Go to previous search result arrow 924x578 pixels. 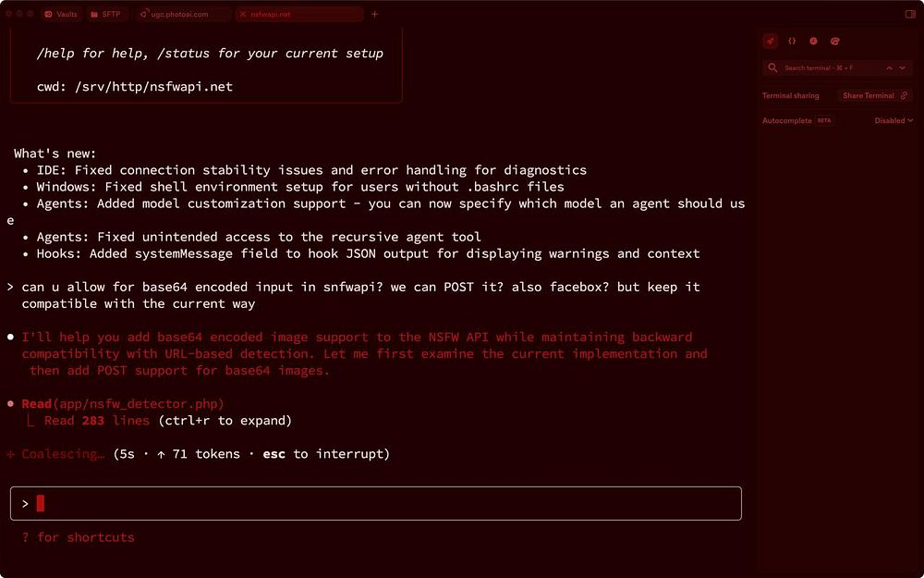889,68
